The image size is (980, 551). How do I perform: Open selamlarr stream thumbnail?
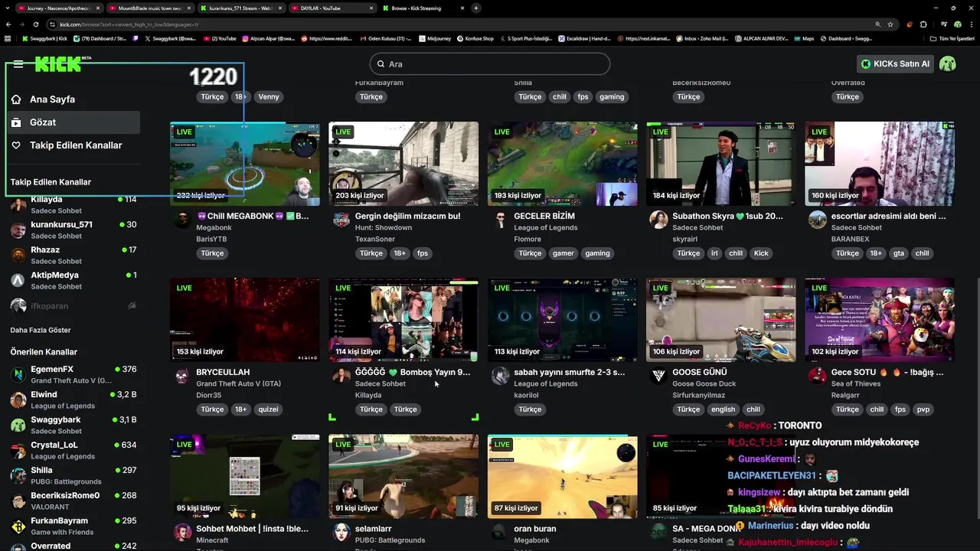(x=403, y=477)
